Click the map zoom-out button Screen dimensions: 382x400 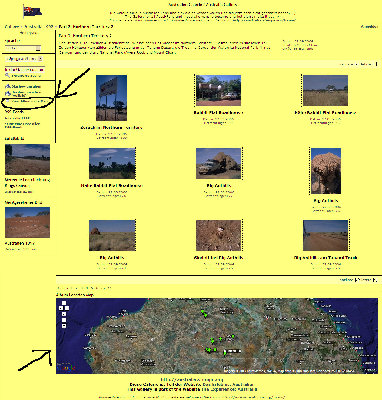[64, 326]
